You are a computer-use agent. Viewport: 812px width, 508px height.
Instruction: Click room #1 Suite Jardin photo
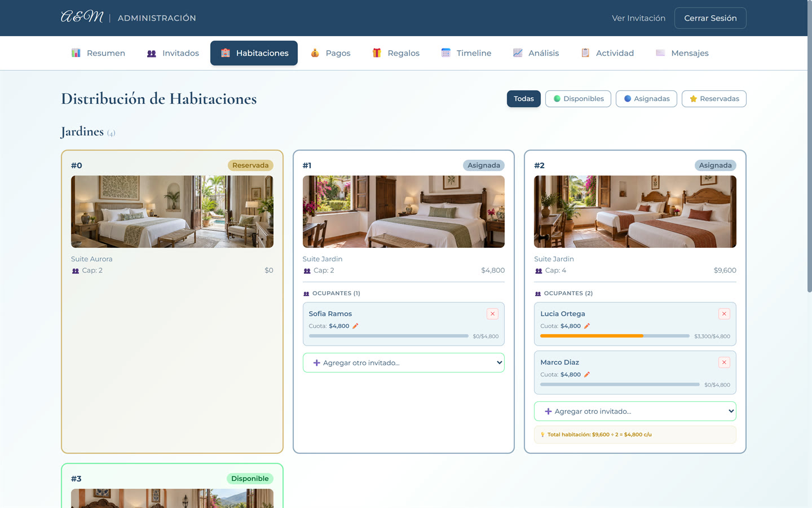(x=404, y=212)
